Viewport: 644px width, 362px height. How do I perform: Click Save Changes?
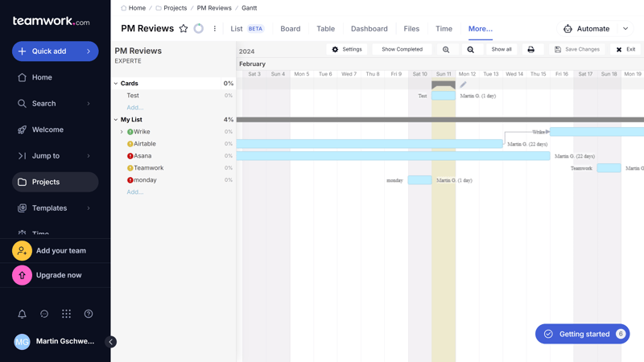577,49
